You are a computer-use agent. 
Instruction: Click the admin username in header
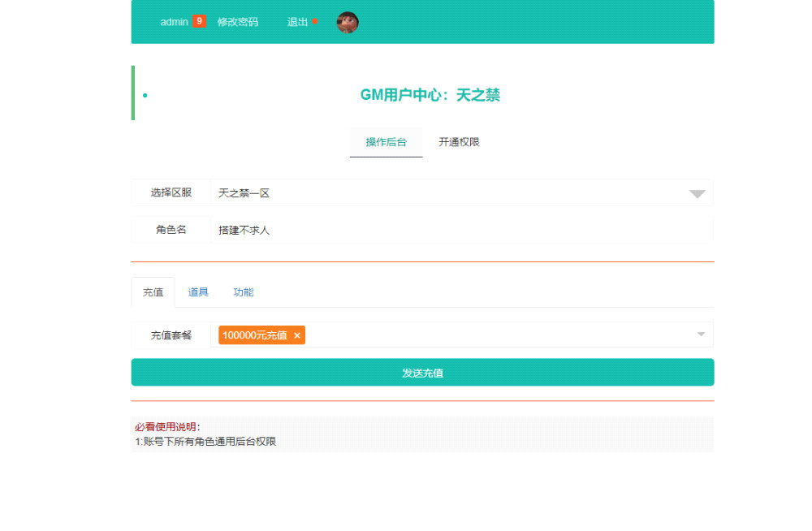tap(174, 22)
